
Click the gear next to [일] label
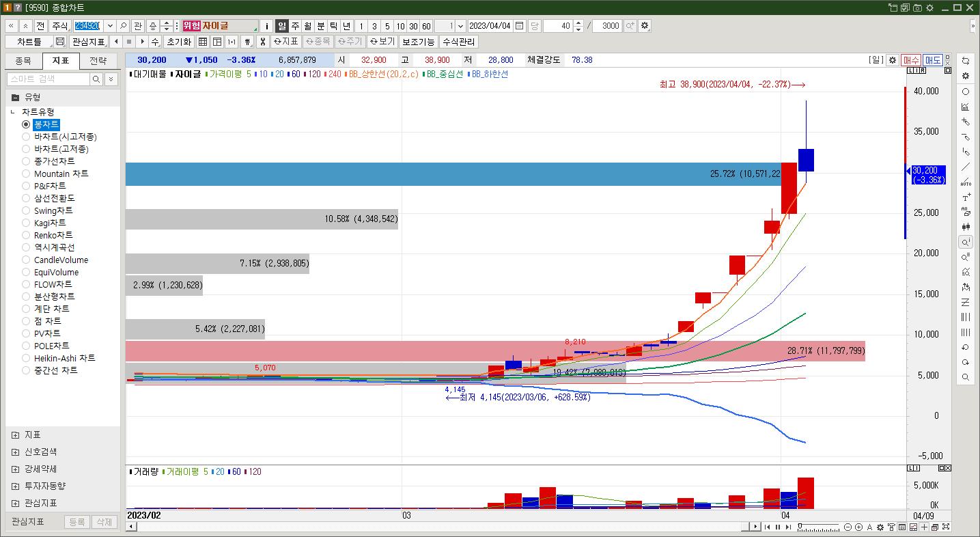pos(892,60)
